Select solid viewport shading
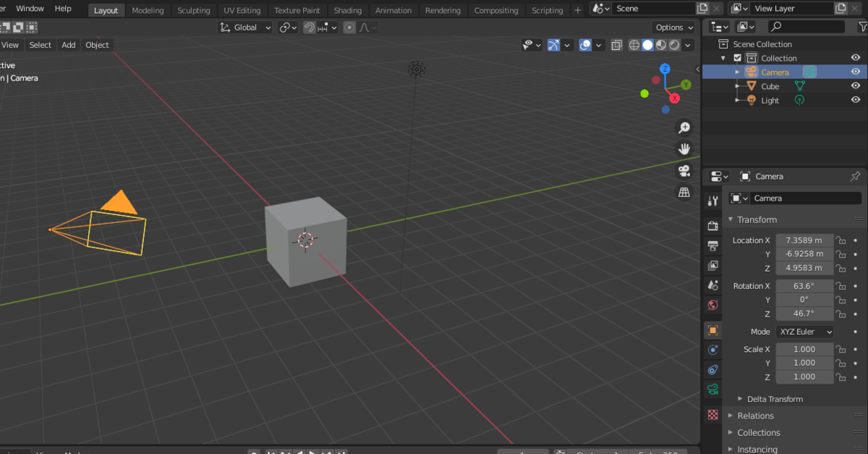The width and height of the screenshot is (868, 454). [647, 45]
